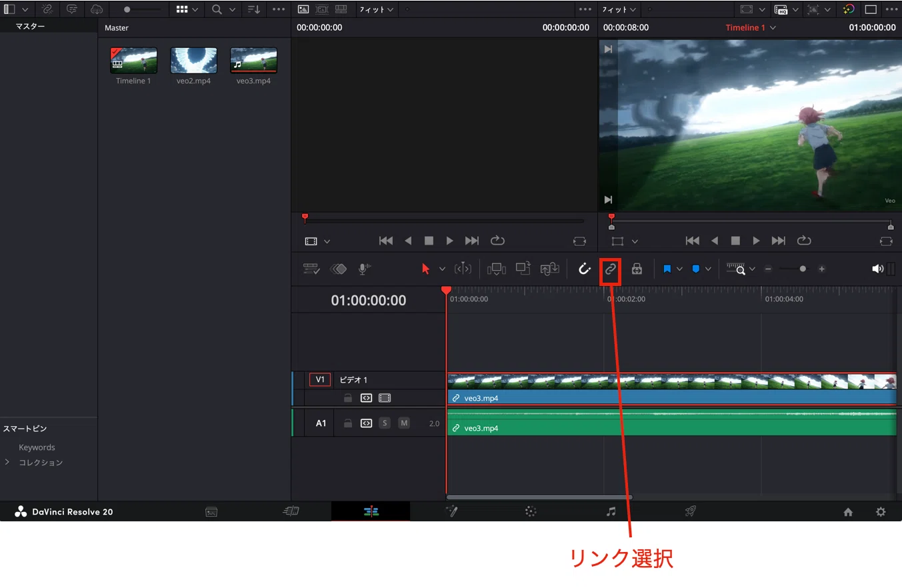This screenshot has width=902, height=588.
Task: Click the media pool search magnifier
Action: pos(217,9)
